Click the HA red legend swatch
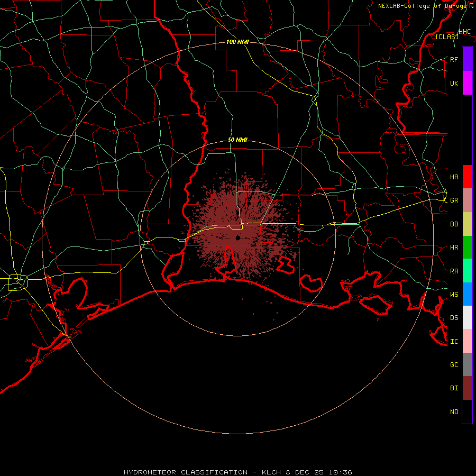The height and width of the screenshot is (476, 476). [467, 177]
